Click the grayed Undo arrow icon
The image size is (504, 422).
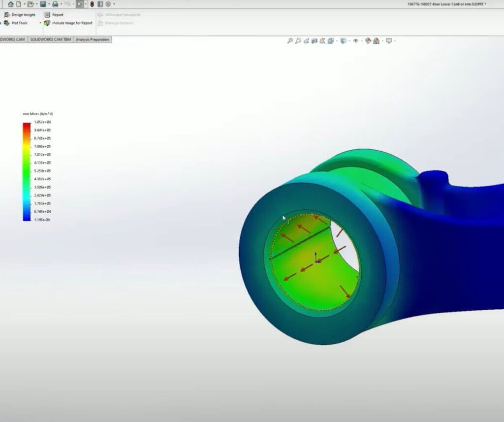coord(67,4)
